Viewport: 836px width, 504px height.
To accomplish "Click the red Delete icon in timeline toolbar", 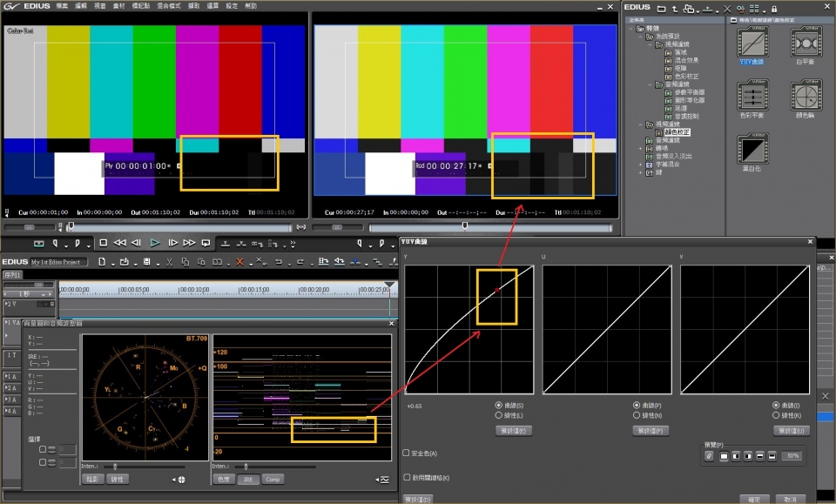I will coord(239,262).
